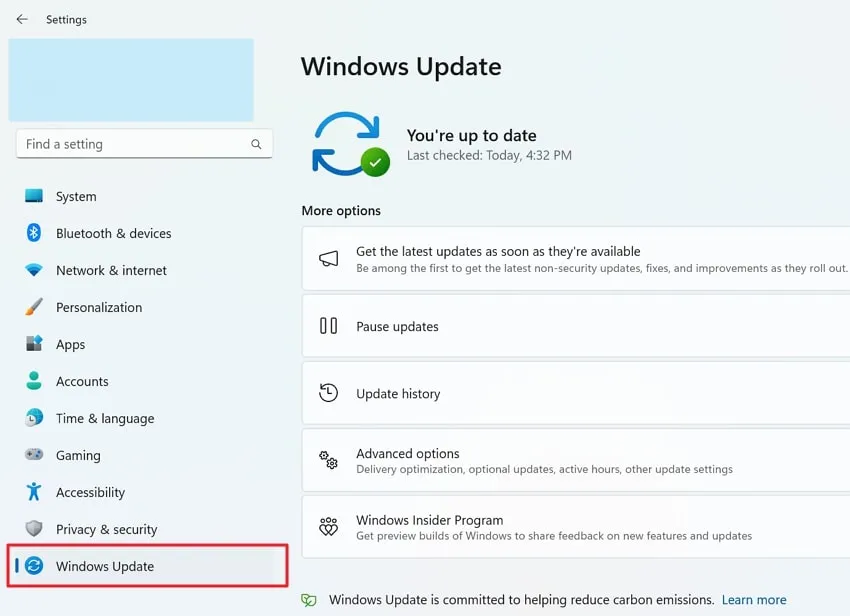Click the System monitor icon
The width and height of the screenshot is (850, 616).
tap(34, 196)
